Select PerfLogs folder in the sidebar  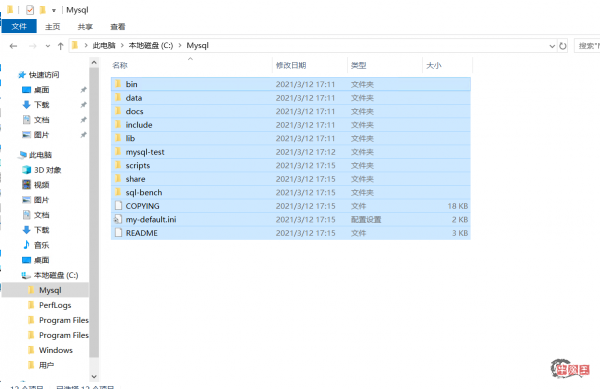(55, 305)
